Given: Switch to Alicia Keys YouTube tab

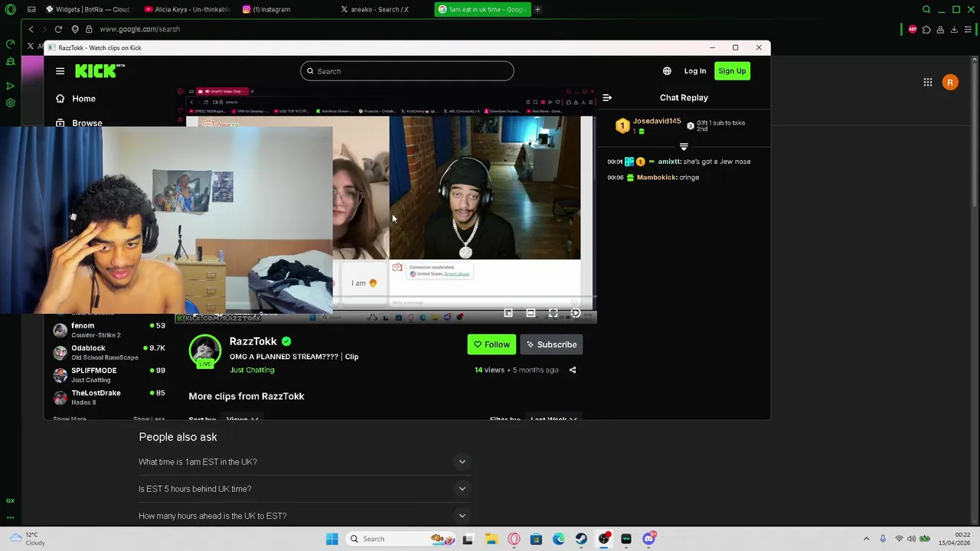Looking at the screenshot, I should point(187,9).
